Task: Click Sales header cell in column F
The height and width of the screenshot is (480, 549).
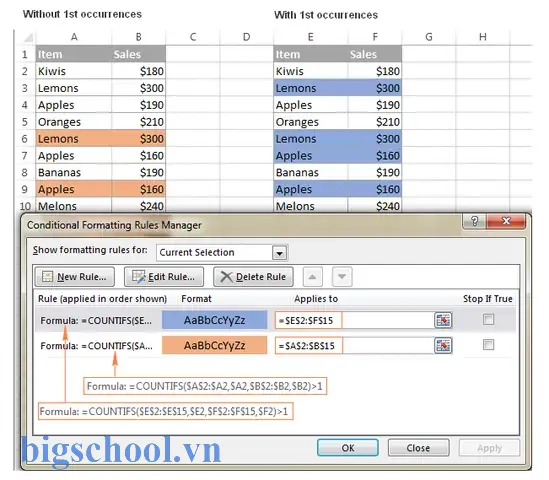Action: [x=375, y=54]
